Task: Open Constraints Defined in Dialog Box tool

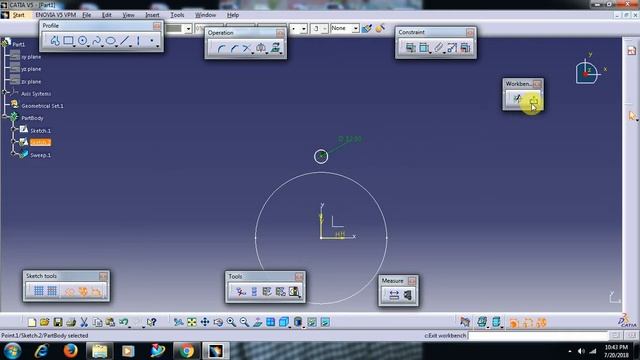Action: click(410, 48)
